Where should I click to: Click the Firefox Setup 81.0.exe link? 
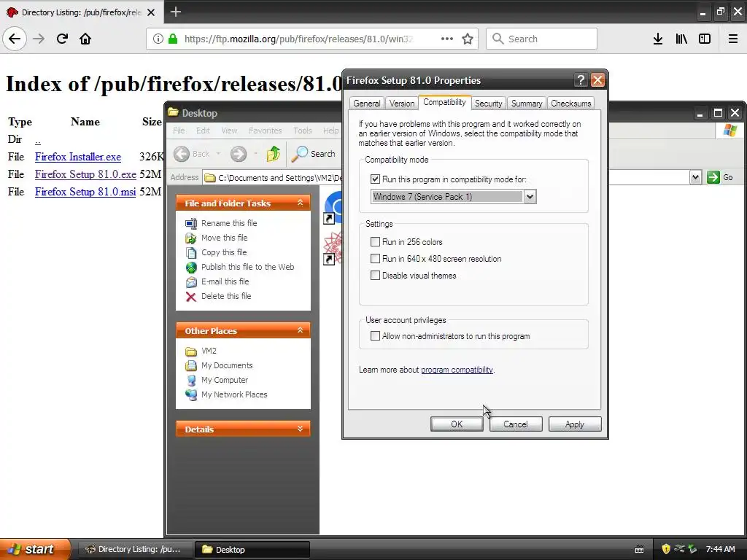click(85, 174)
